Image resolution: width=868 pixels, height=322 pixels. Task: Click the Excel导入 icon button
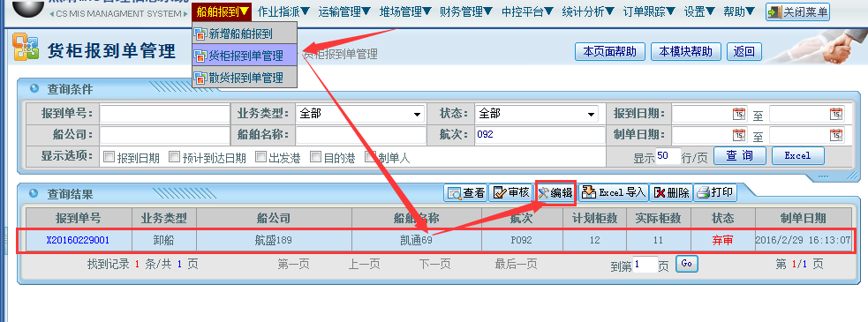coord(614,192)
